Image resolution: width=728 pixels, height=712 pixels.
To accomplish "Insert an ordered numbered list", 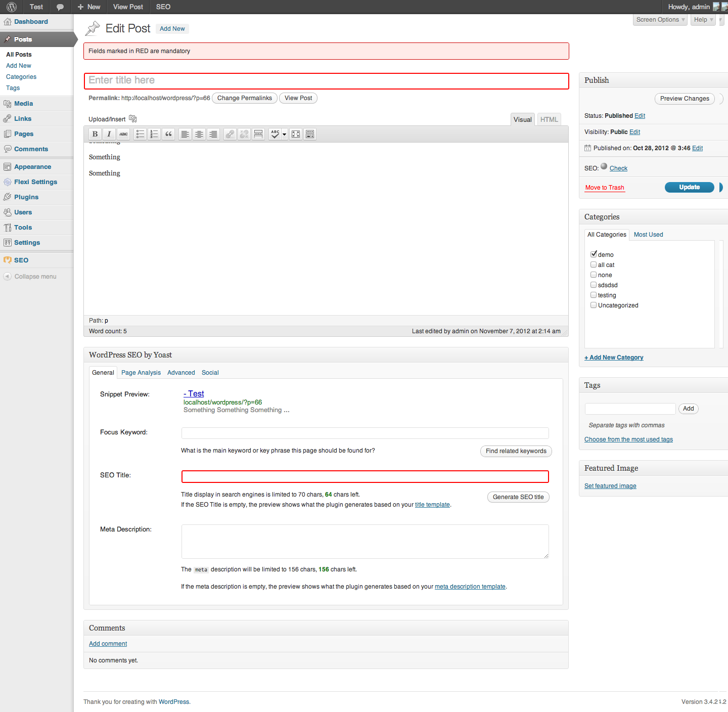I will [155, 134].
